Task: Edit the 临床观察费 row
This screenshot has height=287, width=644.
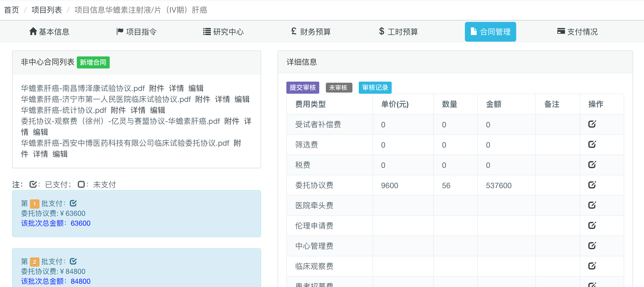Action: pos(592,266)
